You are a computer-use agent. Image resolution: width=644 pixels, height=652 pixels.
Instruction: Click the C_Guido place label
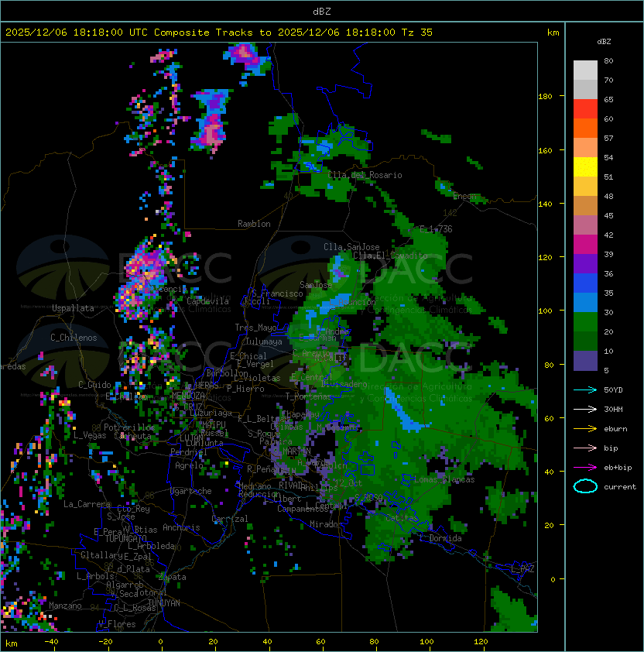94,385
